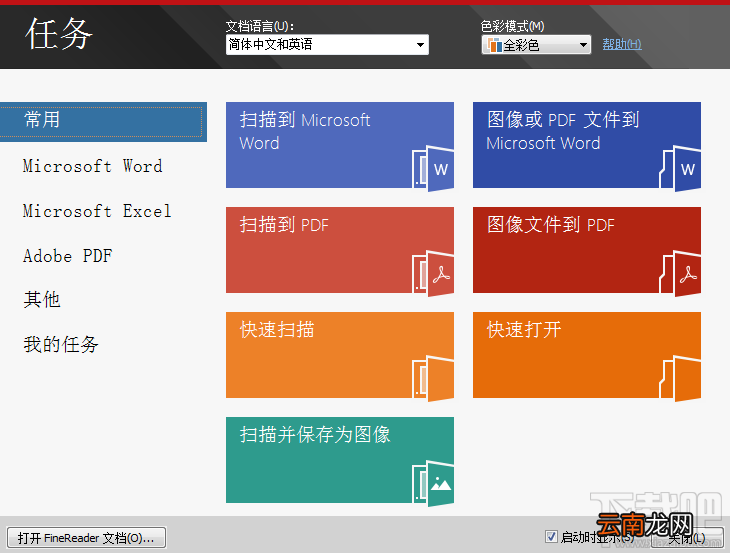Image resolution: width=730 pixels, height=553 pixels.
Task: Select the 常用 category tab
Action: click(x=103, y=121)
